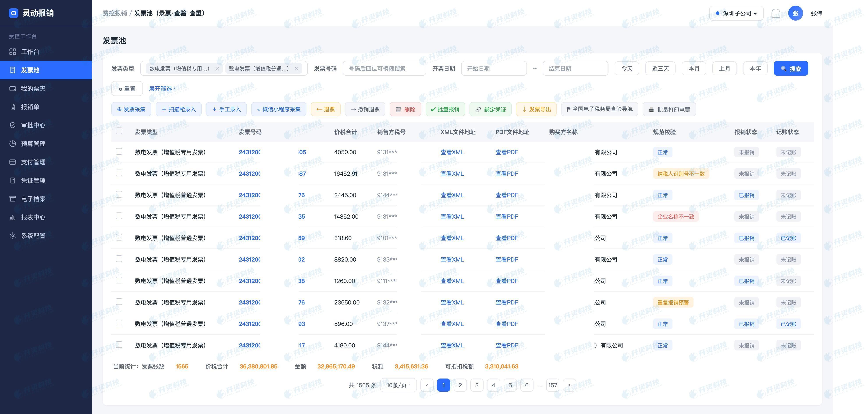Click the 近三天 quick date button
Image resolution: width=868 pixels, height=414 pixels.
[660, 68]
